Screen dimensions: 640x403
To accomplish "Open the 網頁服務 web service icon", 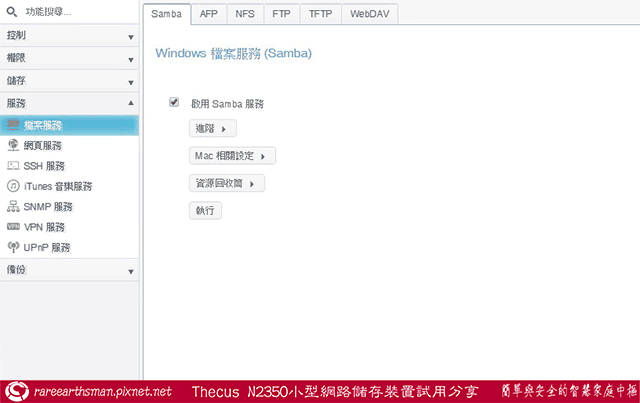I will click(13, 145).
